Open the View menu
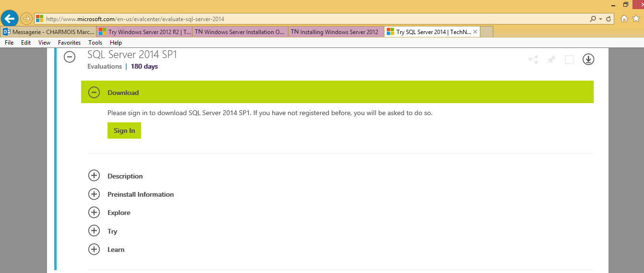The width and height of the screenshot is (644, 273). (44, 43)
